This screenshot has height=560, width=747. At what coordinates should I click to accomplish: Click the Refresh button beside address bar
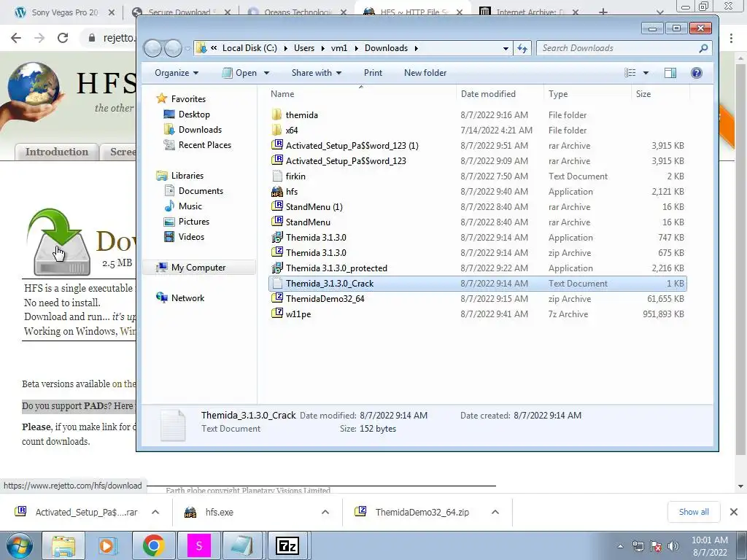point(522,48)
